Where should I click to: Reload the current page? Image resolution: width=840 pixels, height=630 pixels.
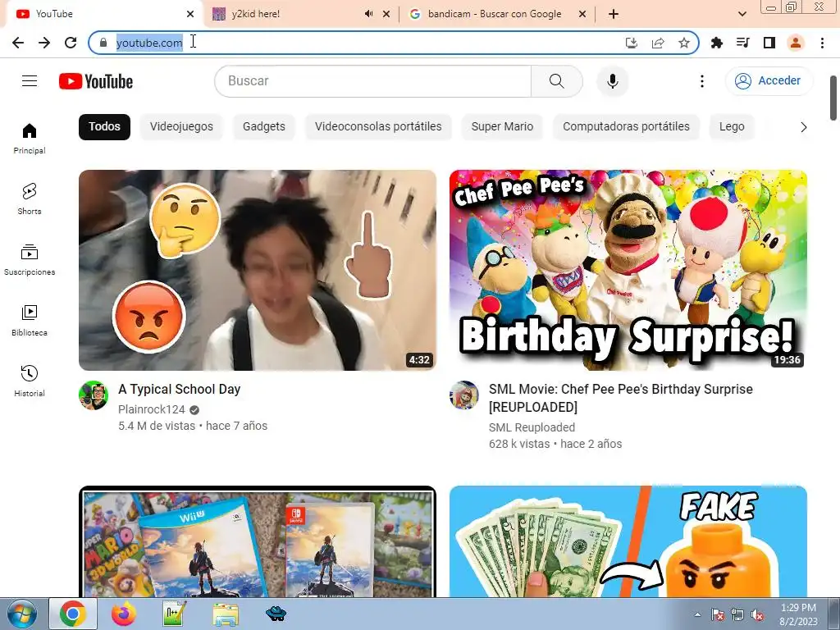coord(71,43)
